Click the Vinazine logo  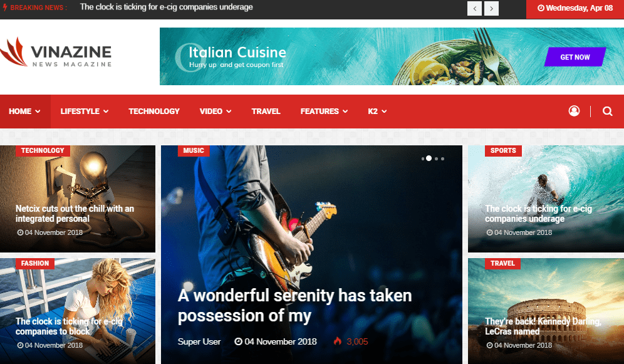coord(56,52)
